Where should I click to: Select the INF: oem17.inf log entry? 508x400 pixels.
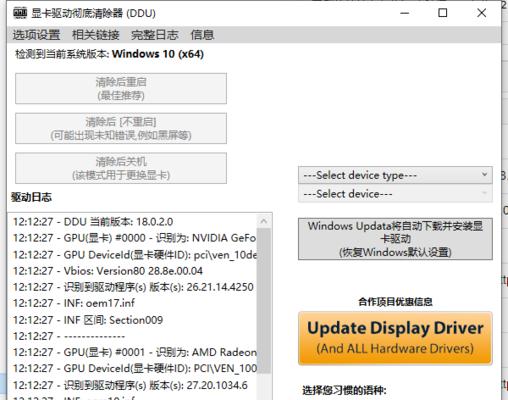(74, 303)
